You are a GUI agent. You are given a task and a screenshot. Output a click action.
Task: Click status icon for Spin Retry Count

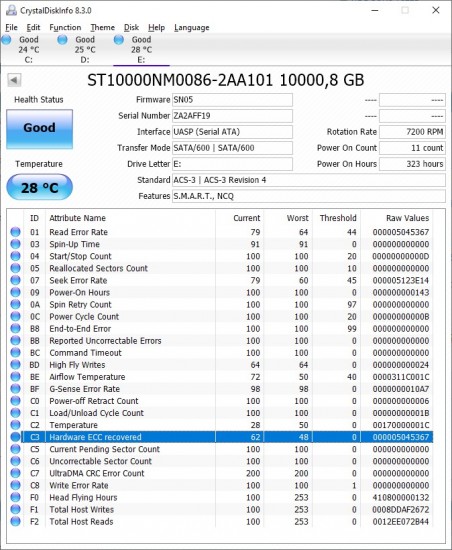tap(15, 304)
